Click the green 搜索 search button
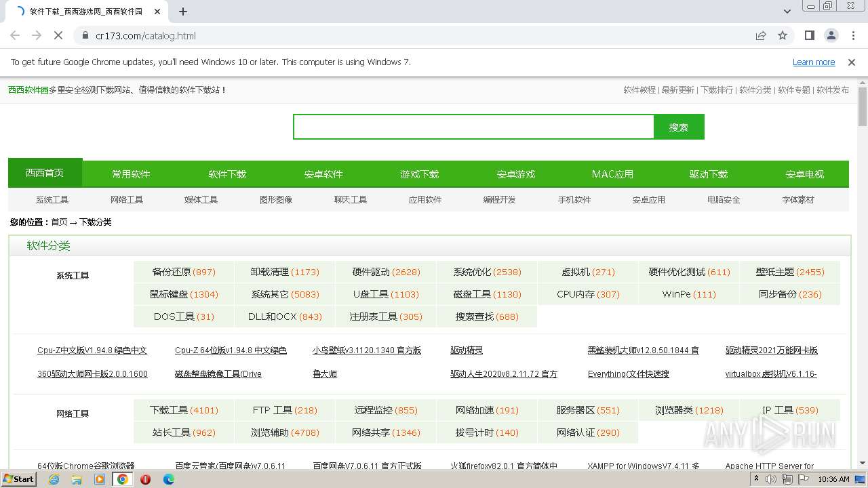The image size is (868, 488). point(679,127)
